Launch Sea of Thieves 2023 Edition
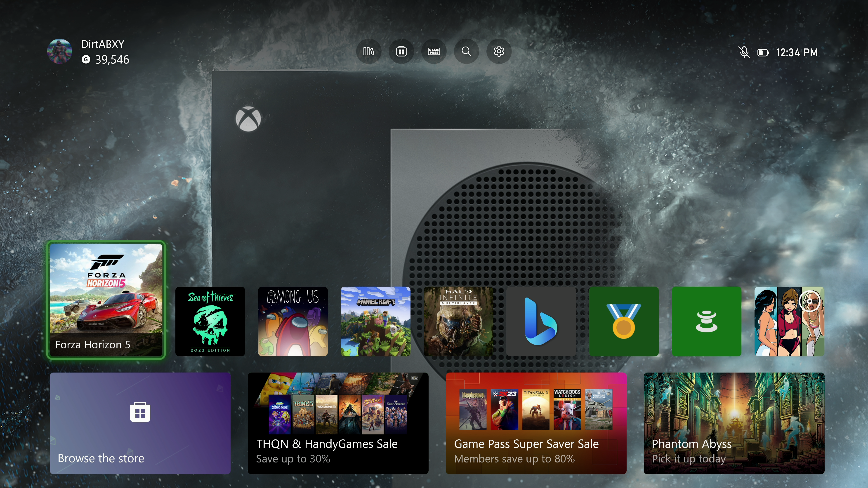 (210, 321)
